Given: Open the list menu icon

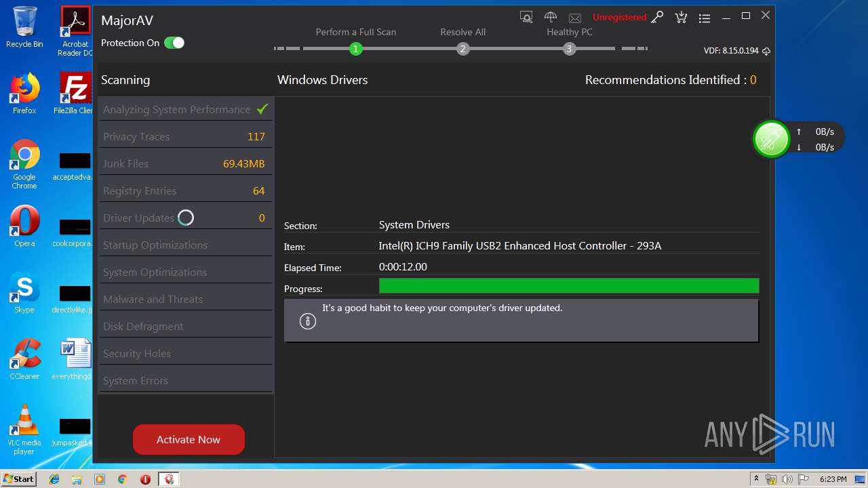Looking at the screenshot, I should (x=705, y=18).
